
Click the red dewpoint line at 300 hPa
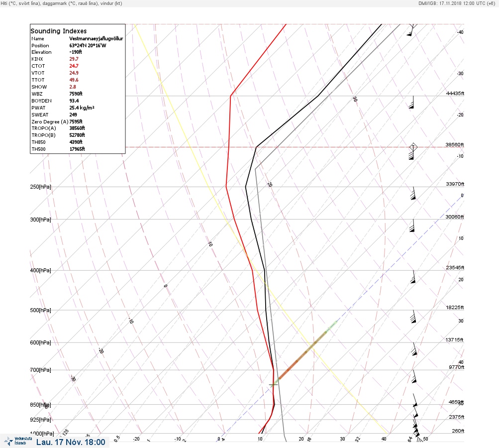pyautogui.click(x=234, y=219)
